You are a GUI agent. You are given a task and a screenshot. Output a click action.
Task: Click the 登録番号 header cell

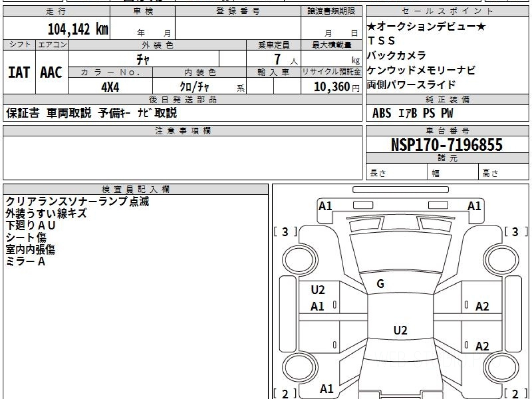238,12
